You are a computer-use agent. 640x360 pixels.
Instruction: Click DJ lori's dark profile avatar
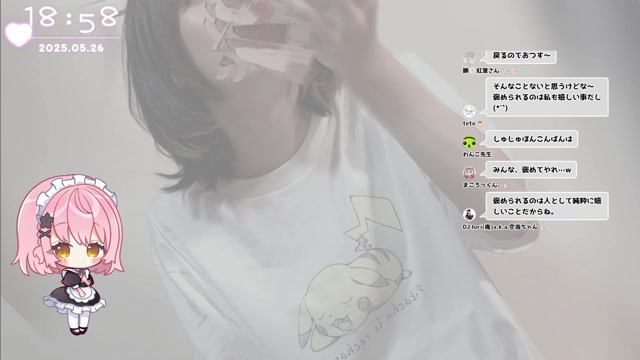[469, 214]
